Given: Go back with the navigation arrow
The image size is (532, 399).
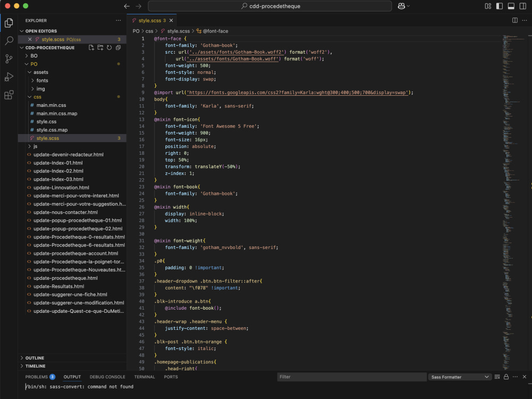Looking at the screenshot, I should (x=127, y=6).
